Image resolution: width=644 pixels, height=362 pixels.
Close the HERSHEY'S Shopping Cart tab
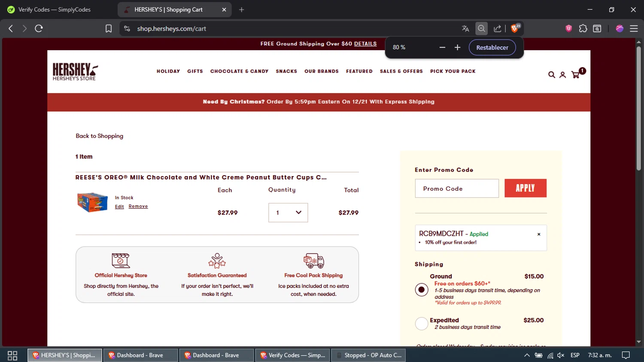tap(224, 9)
